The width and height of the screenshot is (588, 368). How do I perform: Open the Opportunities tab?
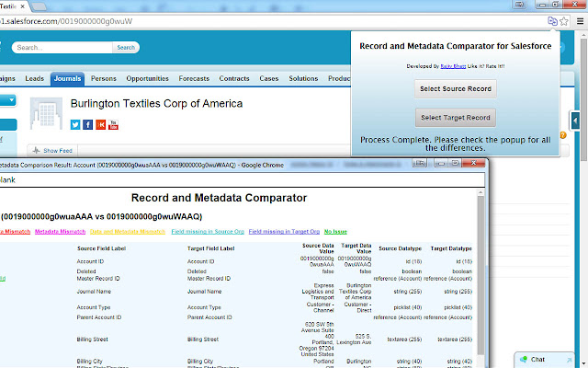pos(147,78)
